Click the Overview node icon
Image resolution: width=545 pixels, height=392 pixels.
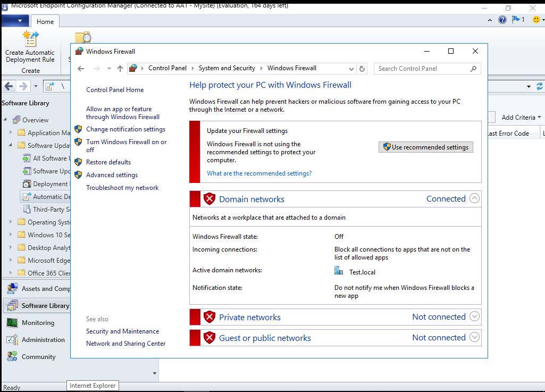16,120
